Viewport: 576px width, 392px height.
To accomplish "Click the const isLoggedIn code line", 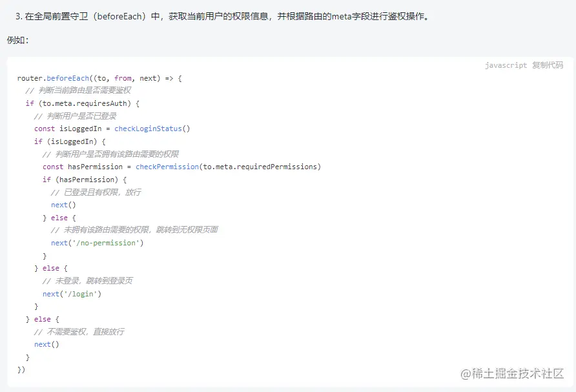I will click(x=112, y=129).
